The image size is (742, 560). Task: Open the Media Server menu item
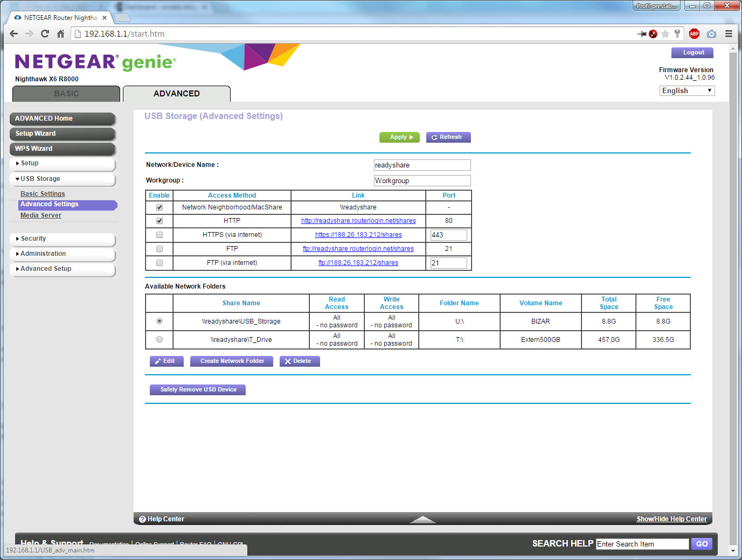point(41,215)
